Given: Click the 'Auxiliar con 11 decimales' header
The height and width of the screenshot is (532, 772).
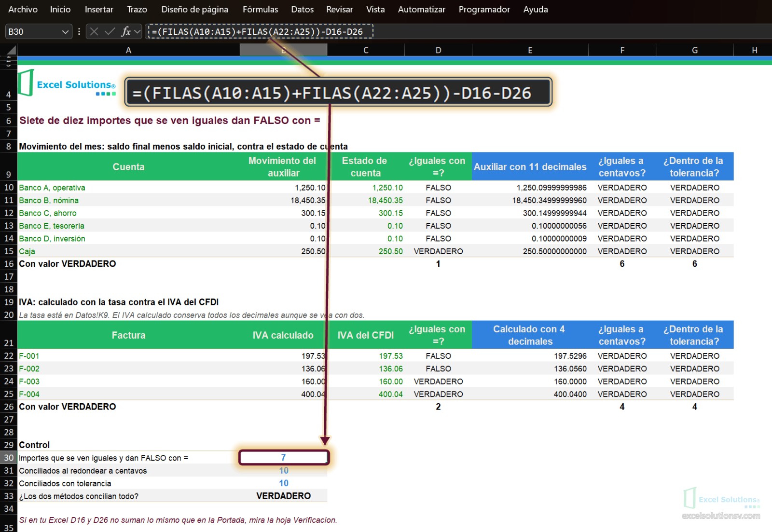Looking at the screenshot, I should [530, 167].
